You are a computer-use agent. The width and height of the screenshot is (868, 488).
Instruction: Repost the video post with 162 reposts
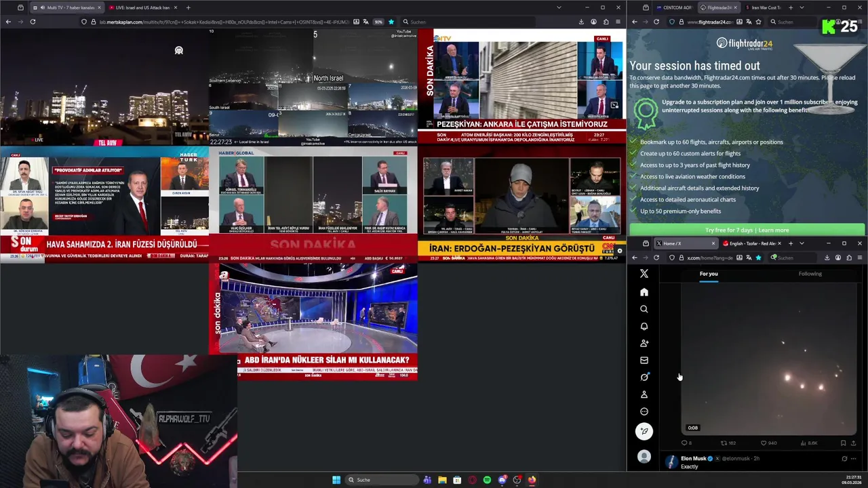tap(728, 443)
